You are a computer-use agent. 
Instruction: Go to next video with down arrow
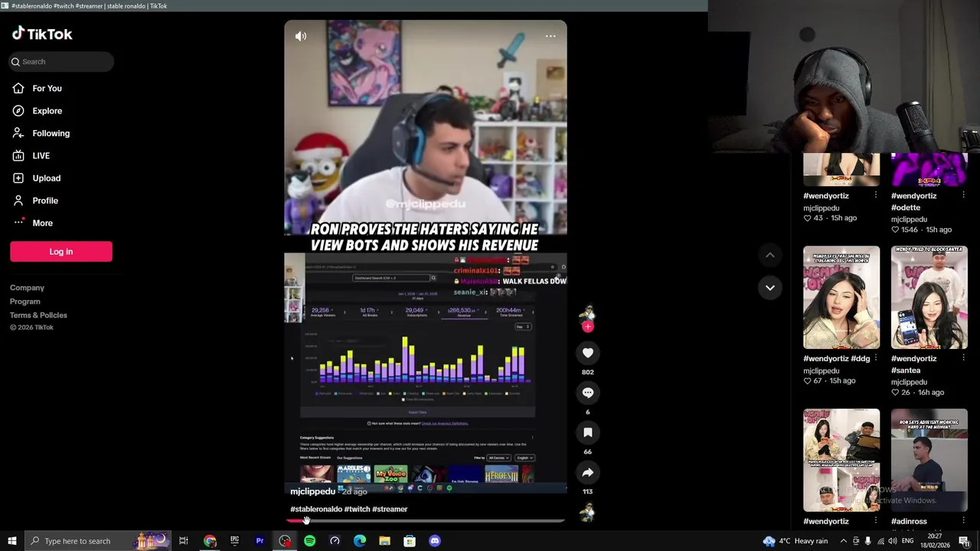coord(770,288)
